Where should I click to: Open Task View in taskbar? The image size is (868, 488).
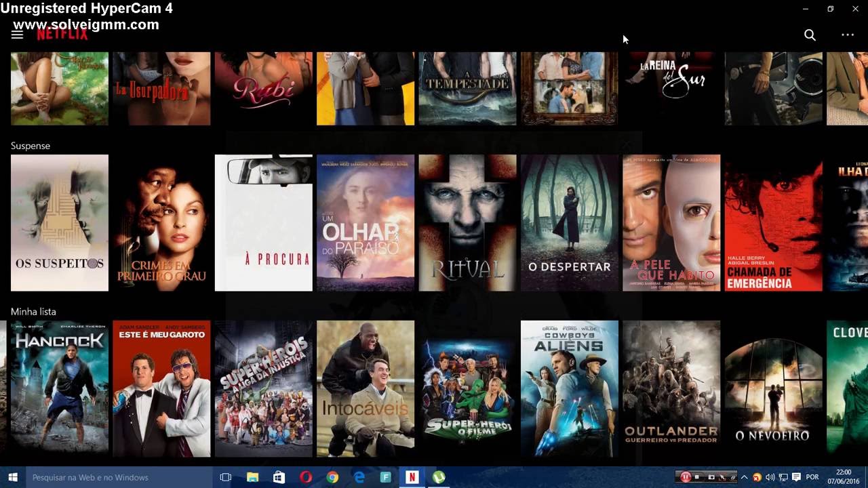click(226, 477)
